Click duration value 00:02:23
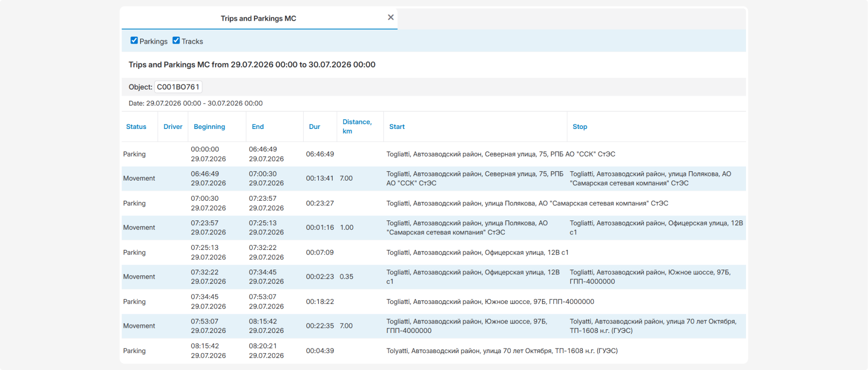This screenshot has height=370, width=868. (320, 277)
